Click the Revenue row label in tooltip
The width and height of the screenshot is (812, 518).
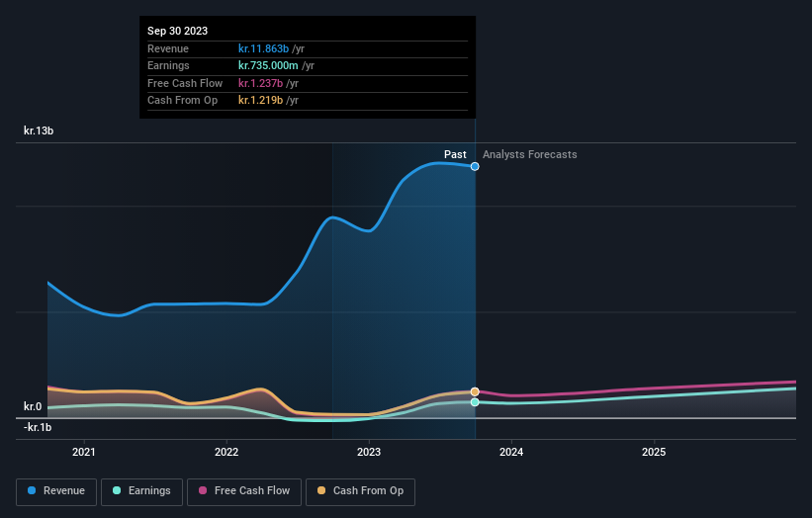[168, 48]
